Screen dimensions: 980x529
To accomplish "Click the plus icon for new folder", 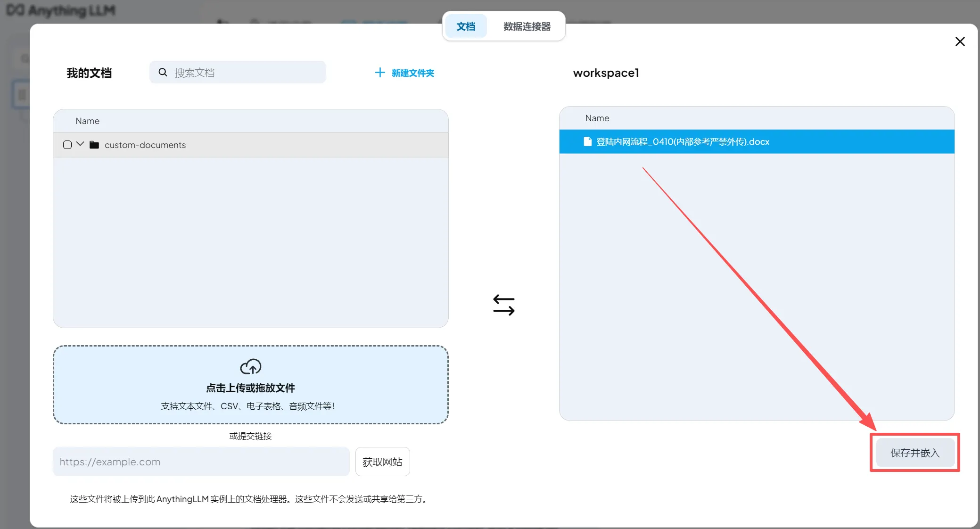I will tap(379, 73).
